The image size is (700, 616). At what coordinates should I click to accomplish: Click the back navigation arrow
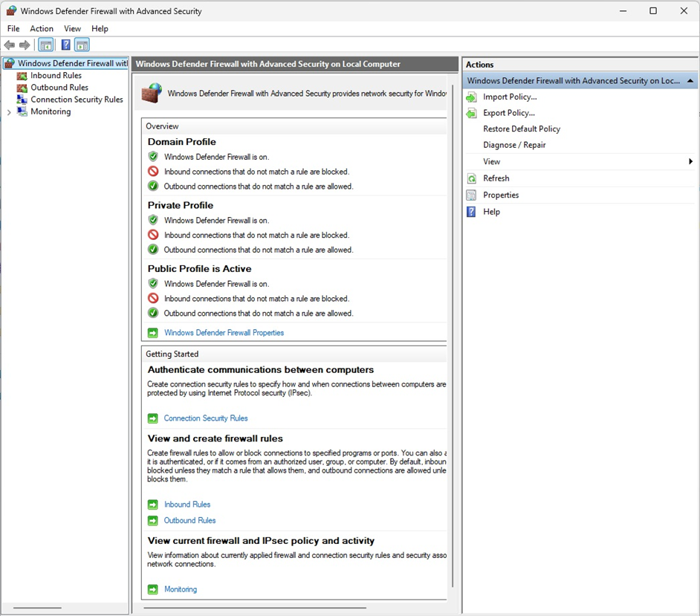(x=9, y=45)
